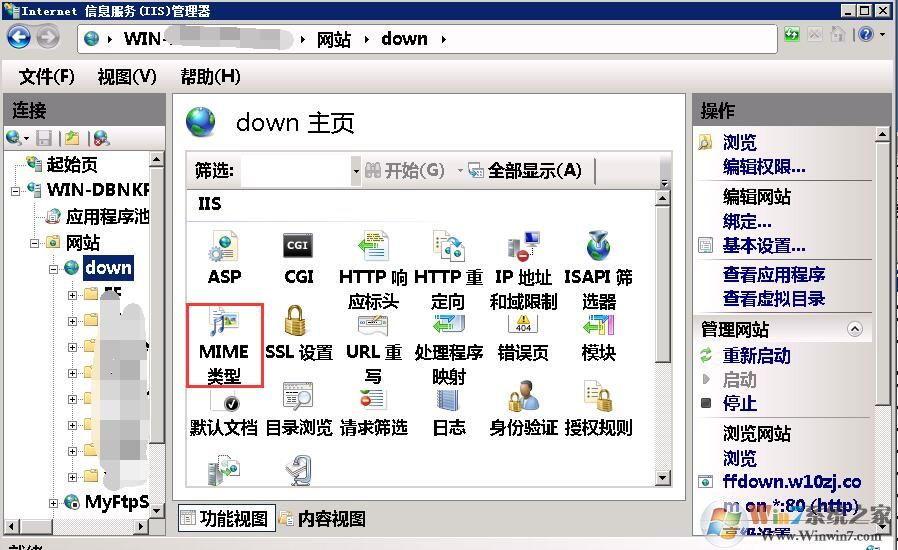Screen dimensions: 898x550
Task: Expand the MyFtpS site node
Action: [x=53, y=503]
